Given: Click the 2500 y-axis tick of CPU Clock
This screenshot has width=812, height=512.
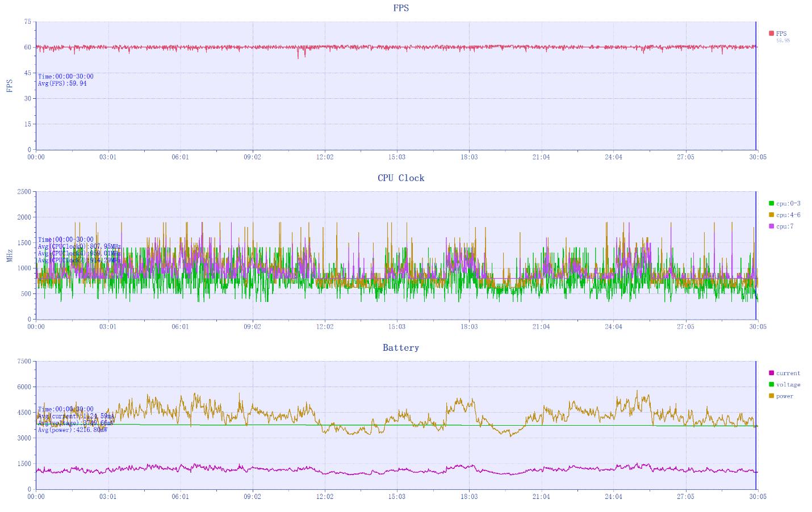Looking at the screenshot, I should click(24, 191).
